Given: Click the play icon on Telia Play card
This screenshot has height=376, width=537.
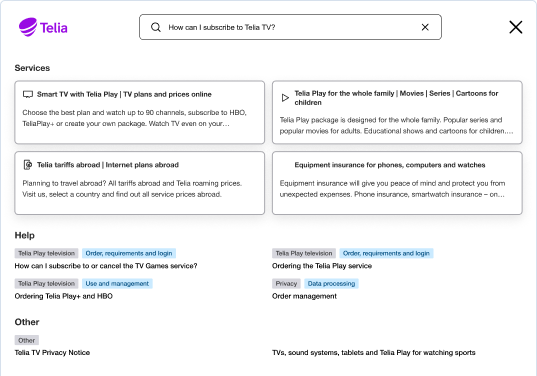Looking at the screenshot, I should [285, 98].
